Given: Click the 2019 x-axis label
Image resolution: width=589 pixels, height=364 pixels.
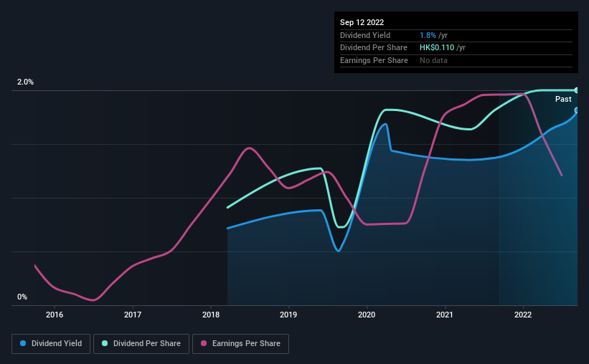Looking at the screenshot, I should [288, 315].
